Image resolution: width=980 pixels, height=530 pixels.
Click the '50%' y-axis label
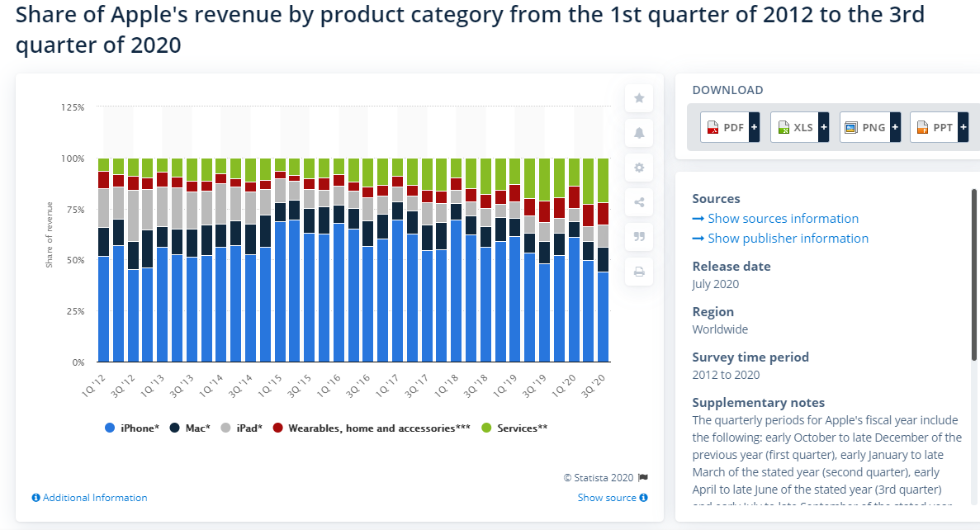coord(76,260)
